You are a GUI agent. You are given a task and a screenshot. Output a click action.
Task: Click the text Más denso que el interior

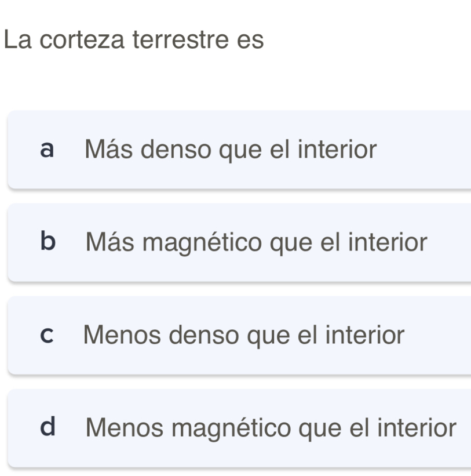click(231, 150)
